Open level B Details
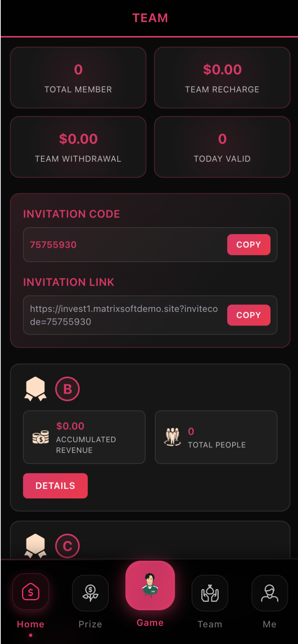Viewport: 298px width, 644px height. pyautogui.click(x=55, y=486)
